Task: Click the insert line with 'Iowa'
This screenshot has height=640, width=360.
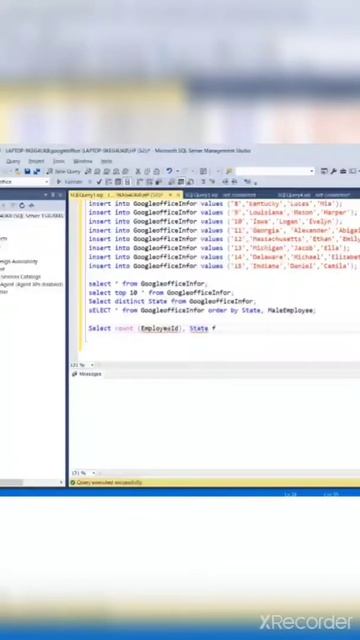Action: point(216,222)
